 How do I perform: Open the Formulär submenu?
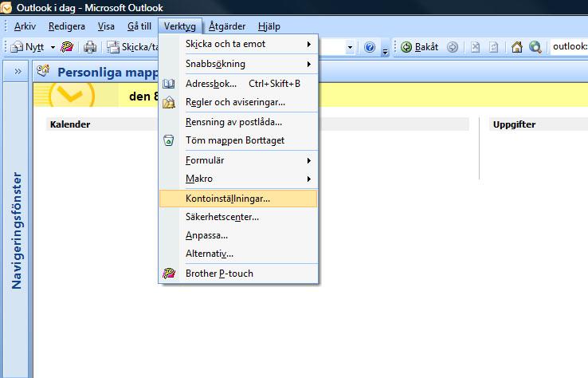238,160
